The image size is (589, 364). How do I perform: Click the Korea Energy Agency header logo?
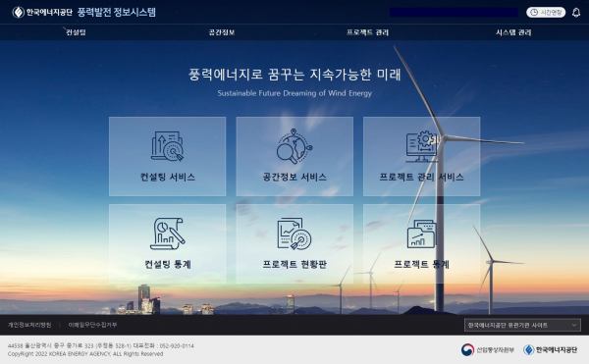click(x=42, y=13)
